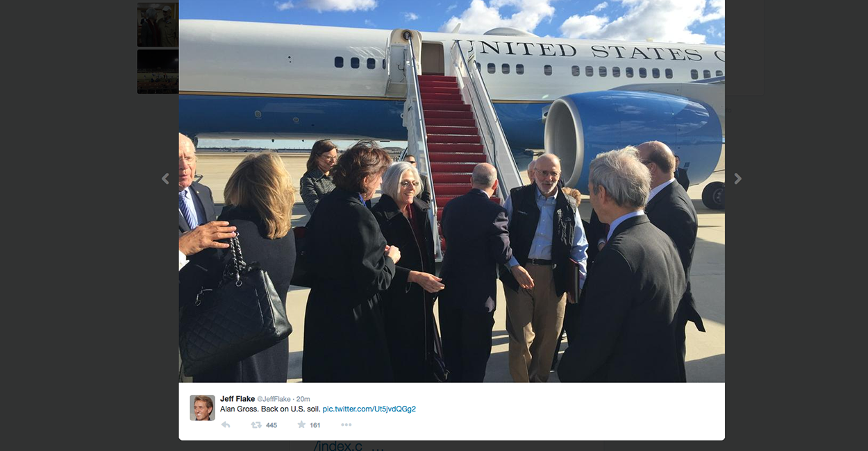Click the partially hidden "/index.c" text behind the card
Viewport: 868px width, 451px height.
pyautogui.click(x=338, y=445)
